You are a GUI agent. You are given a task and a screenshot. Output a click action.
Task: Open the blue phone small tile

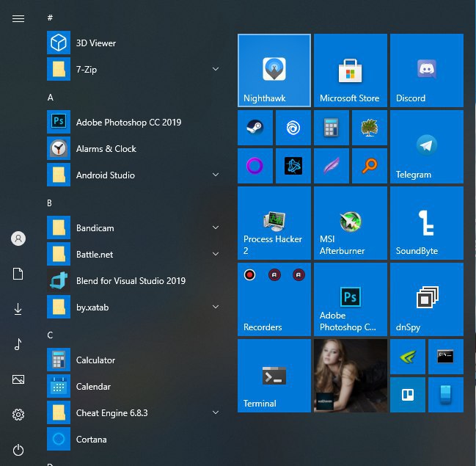point(446,395)
